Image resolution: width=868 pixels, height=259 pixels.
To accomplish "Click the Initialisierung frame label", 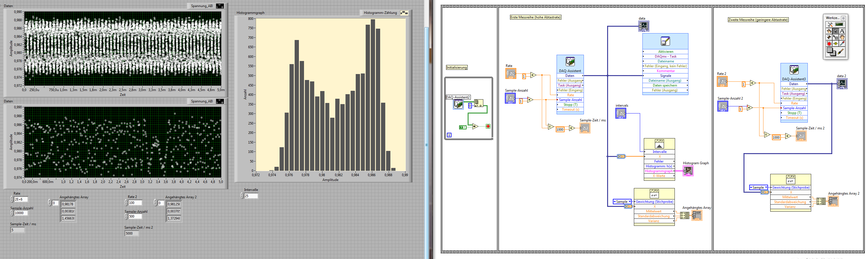I will click(457, 68).
